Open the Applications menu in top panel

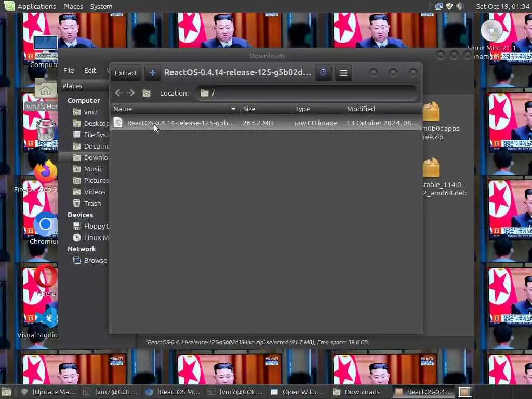click(x=37, y=6)
